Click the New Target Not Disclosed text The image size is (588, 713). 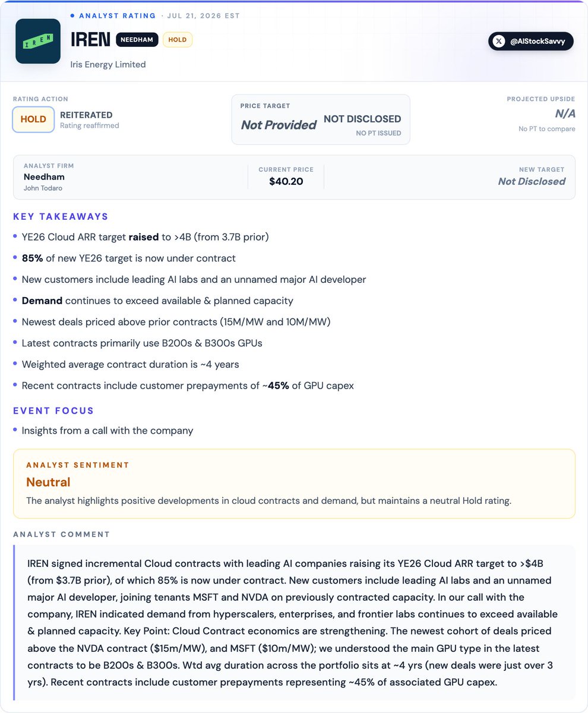(532, 181)
